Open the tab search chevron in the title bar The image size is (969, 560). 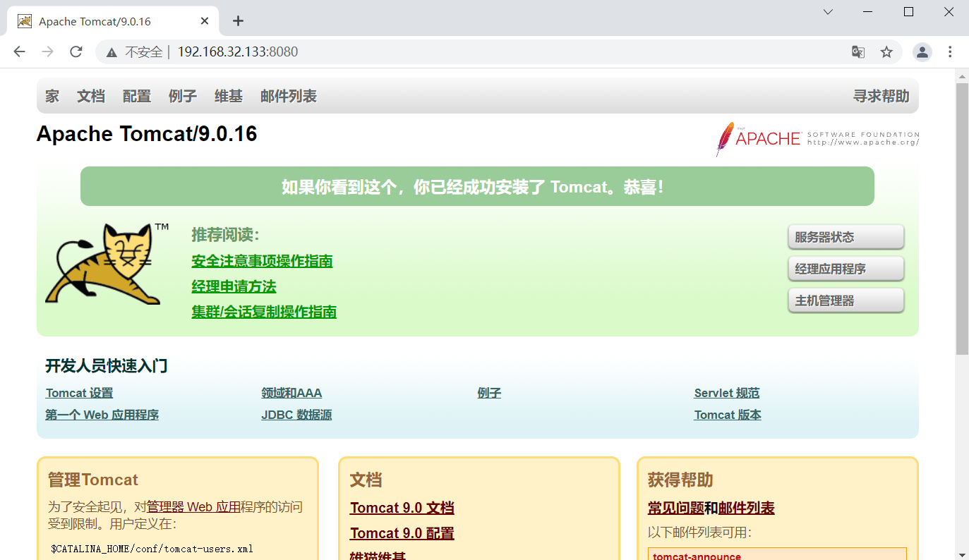click(828, 12)
